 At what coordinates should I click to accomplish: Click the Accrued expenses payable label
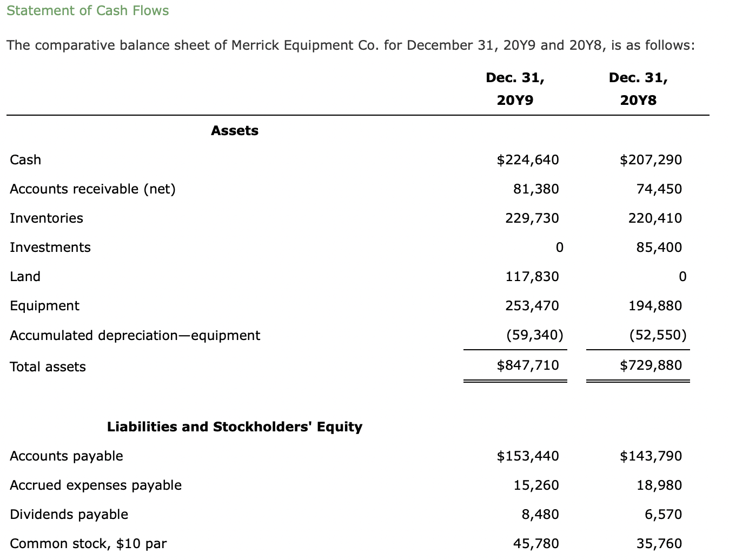[x=96, y=485]
